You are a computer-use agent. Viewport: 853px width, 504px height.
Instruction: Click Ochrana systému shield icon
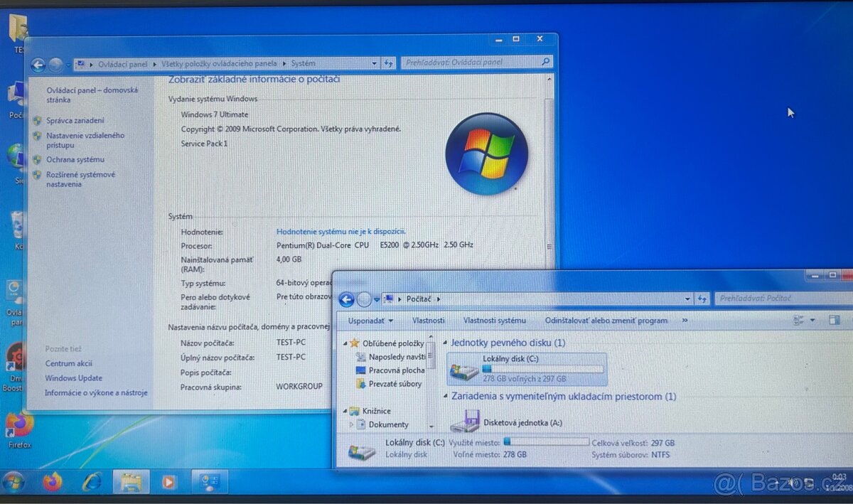[38, 160]
